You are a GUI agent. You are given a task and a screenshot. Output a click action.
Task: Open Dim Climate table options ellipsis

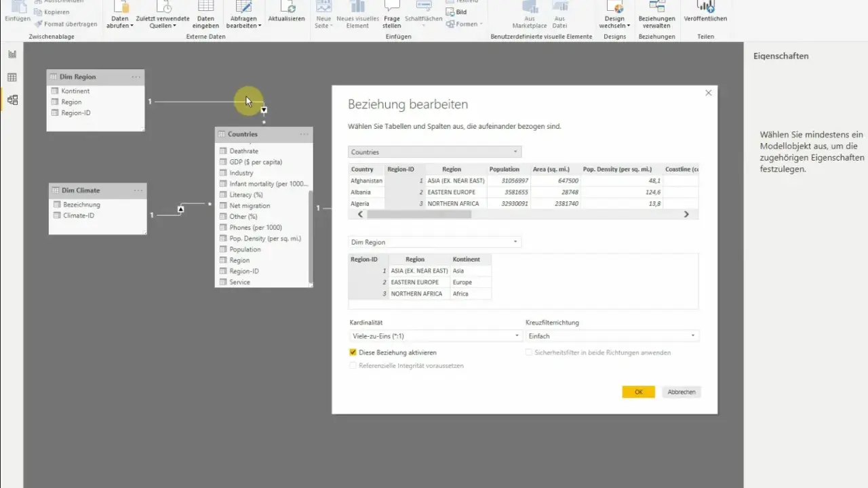[138, 190]
